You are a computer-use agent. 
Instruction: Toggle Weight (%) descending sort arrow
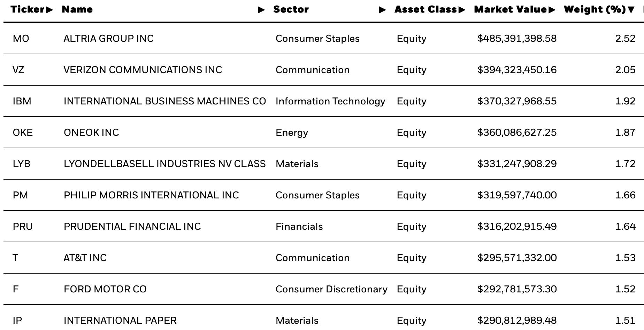tap(631, 10)
